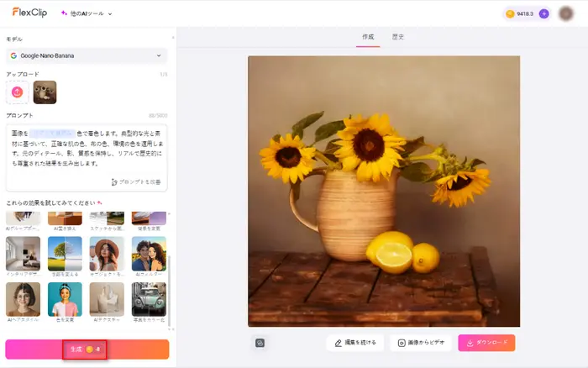The width and height of the screenshot is (588, 368).
Task: Expand the Google-Nano-Banana model dropdown
Action: click(x=86, y=55)
